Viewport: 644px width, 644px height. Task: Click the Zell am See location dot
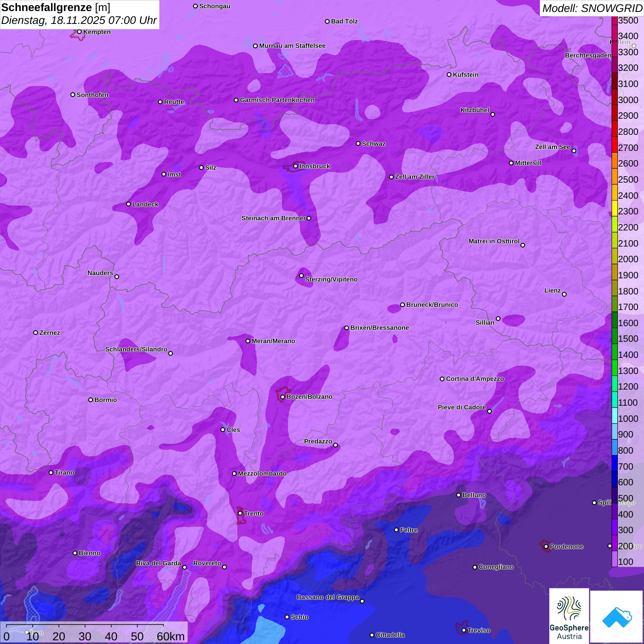[574, 151]
